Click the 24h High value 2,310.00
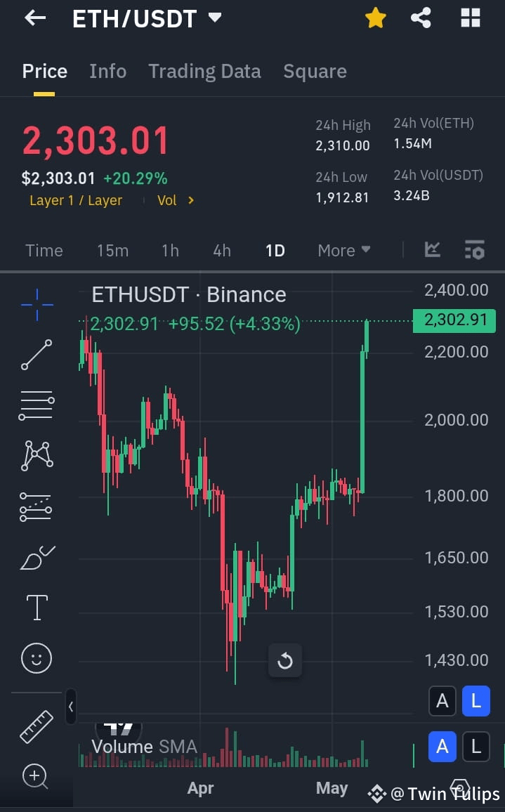Screen dimensions: 505x812 click(343, 145)
